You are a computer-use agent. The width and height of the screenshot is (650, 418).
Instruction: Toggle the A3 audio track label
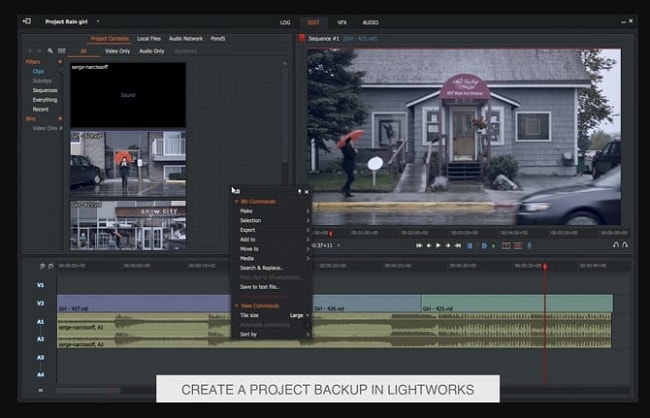point(40,357)
